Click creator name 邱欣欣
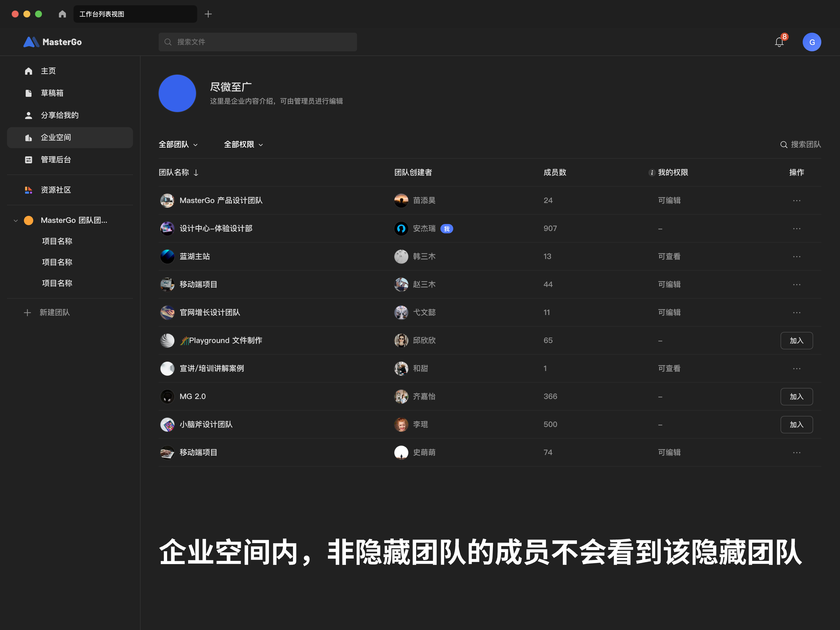Viewport: 840px width, 630px height. point(424,341)
